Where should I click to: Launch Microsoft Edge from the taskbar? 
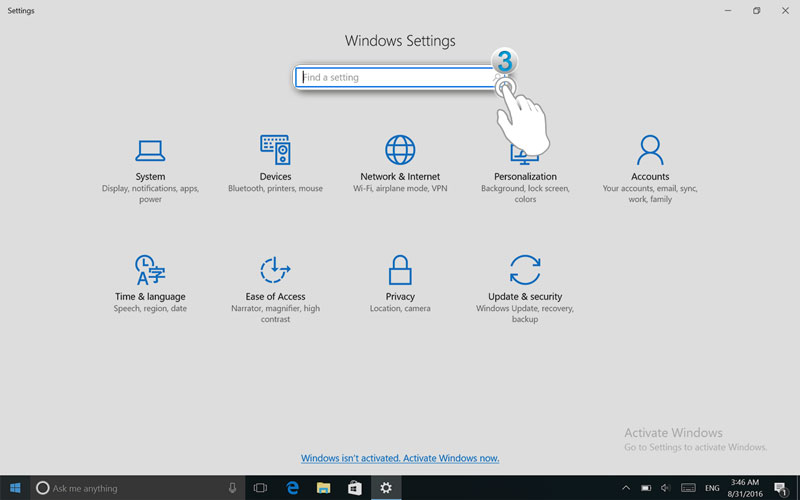(x=292, y=488)
